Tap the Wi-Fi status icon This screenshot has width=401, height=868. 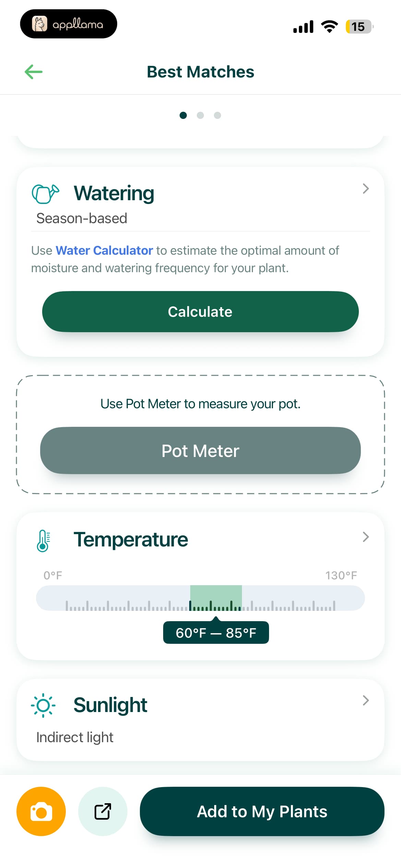pos(329,27)
